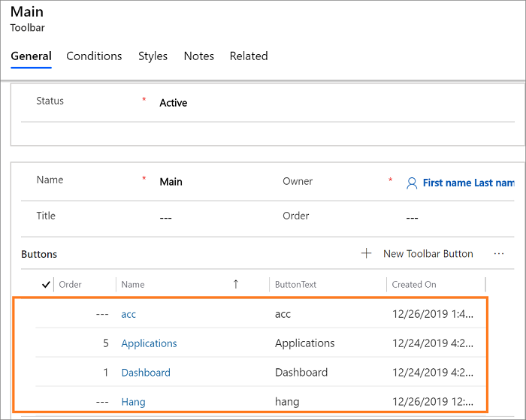The width and height of the screenshot is (526, 420).
Task: Select ButtonText cell 'Dashboard'
Action: point(301,373)
